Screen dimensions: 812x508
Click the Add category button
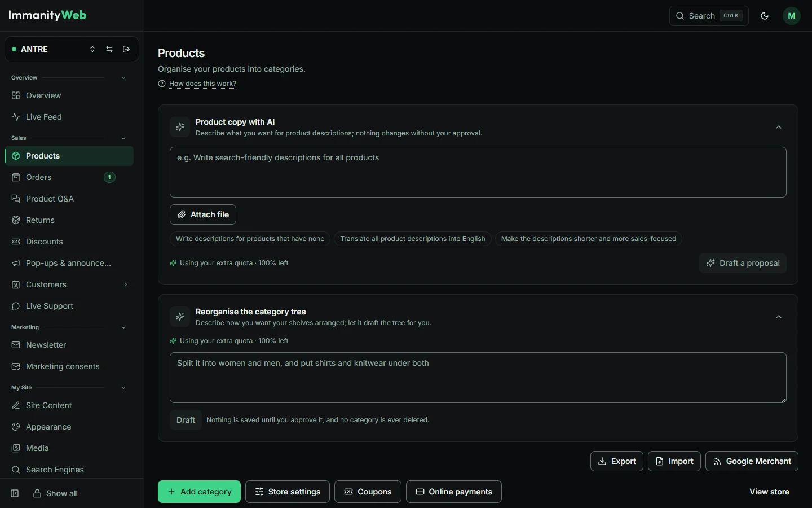point(199,492)
